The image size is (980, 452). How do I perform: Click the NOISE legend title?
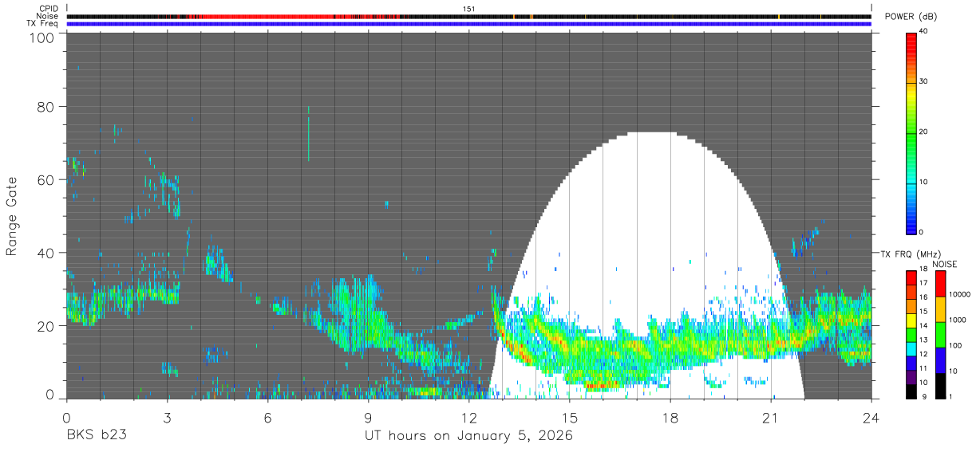[945, 264]
